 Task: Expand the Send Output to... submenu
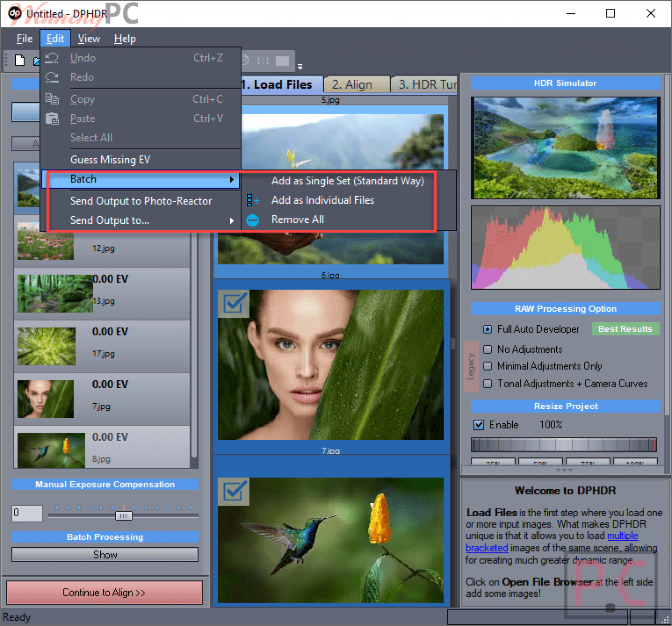(141, 220)
